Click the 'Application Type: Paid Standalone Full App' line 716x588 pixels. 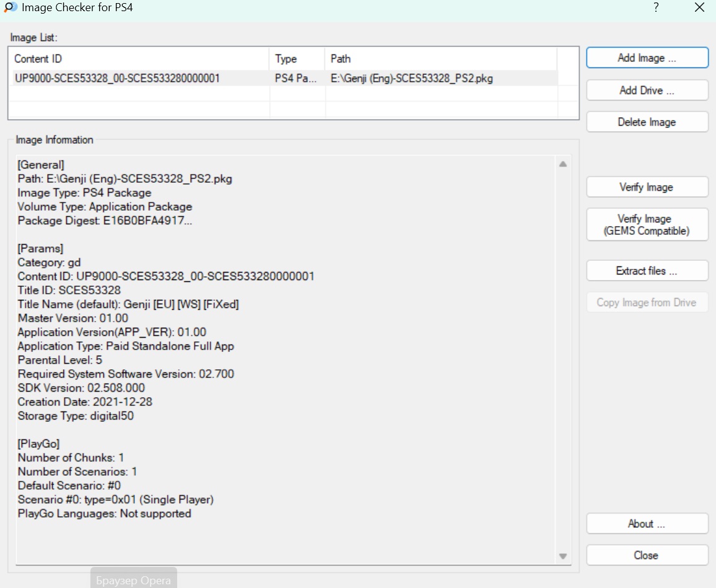[126, 346]
